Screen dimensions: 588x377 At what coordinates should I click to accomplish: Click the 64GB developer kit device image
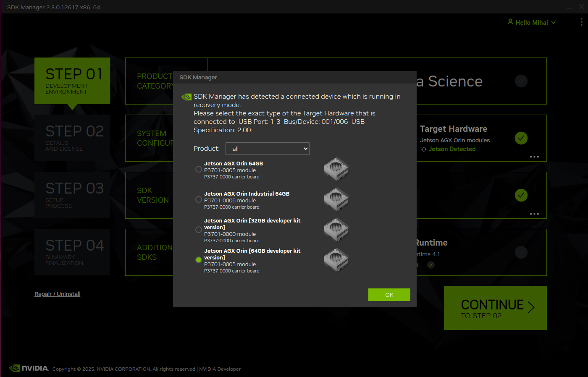coord(336,259)
